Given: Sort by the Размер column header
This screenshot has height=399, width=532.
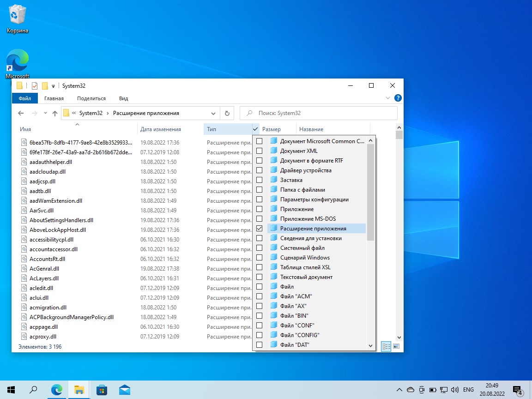Looking at the screenshot, I should click(278, 129).
